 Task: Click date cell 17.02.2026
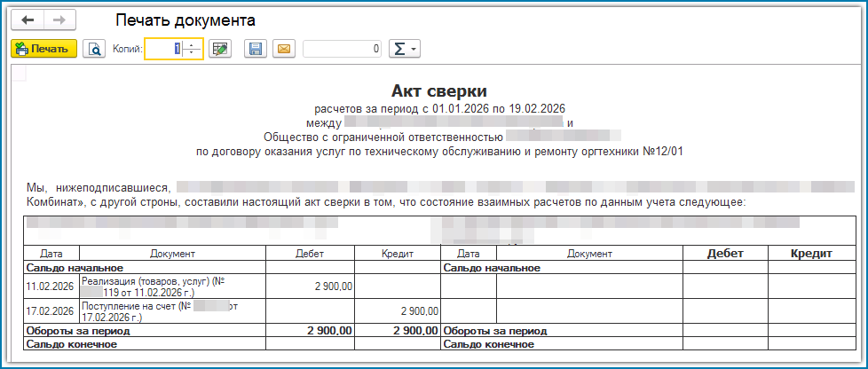pos(51,311)
